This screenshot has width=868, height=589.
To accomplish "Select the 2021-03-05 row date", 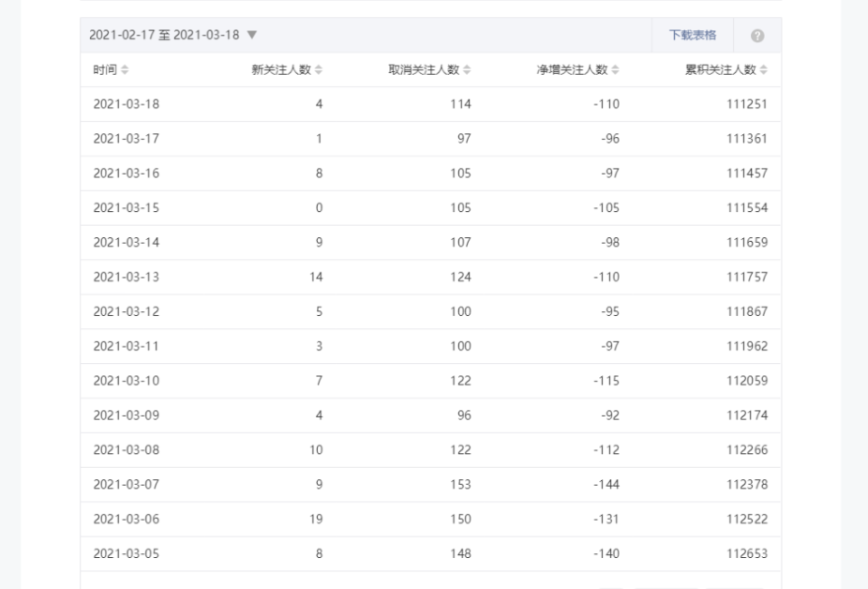I will 127,553.
